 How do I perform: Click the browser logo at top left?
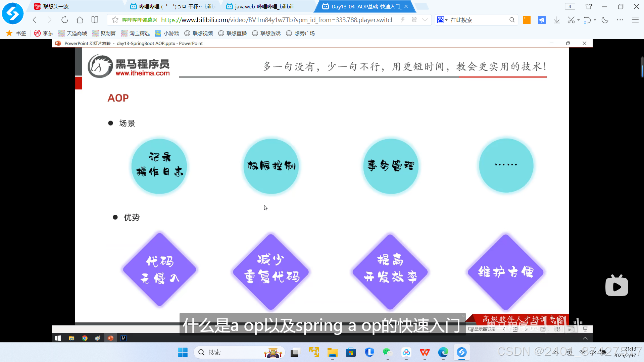click(13, 13)
